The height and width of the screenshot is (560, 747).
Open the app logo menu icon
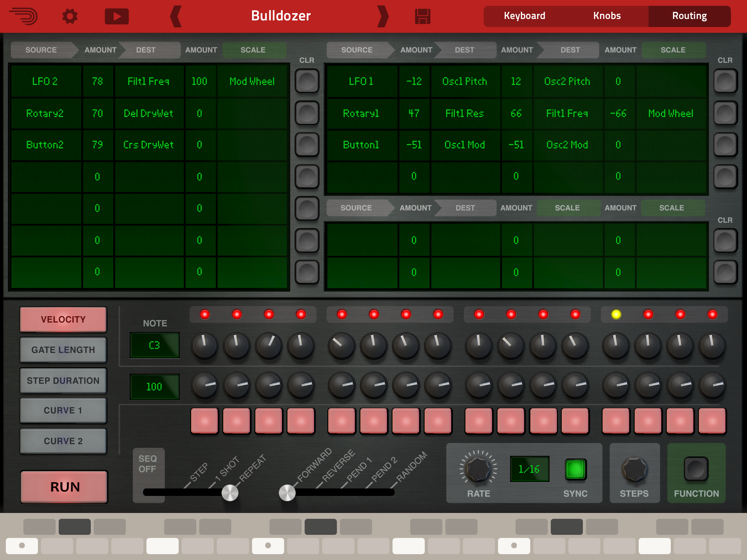24,16
